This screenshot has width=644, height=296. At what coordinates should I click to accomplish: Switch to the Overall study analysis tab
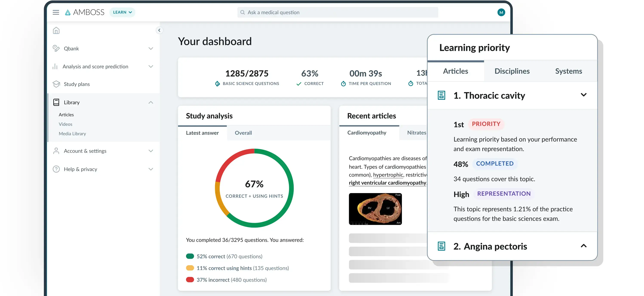pyautogui.click(x=243, y=133)
